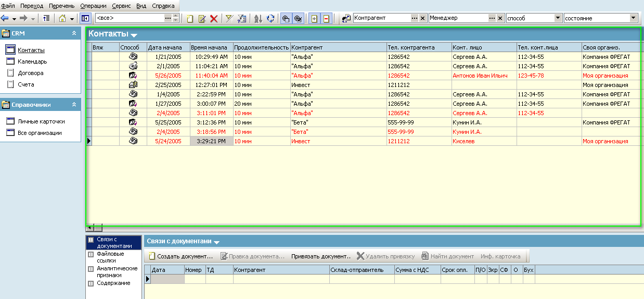The width and height of the screenshot is (644, 299).
Task: Click the filter settings table icon
Action: pos(241,19)
